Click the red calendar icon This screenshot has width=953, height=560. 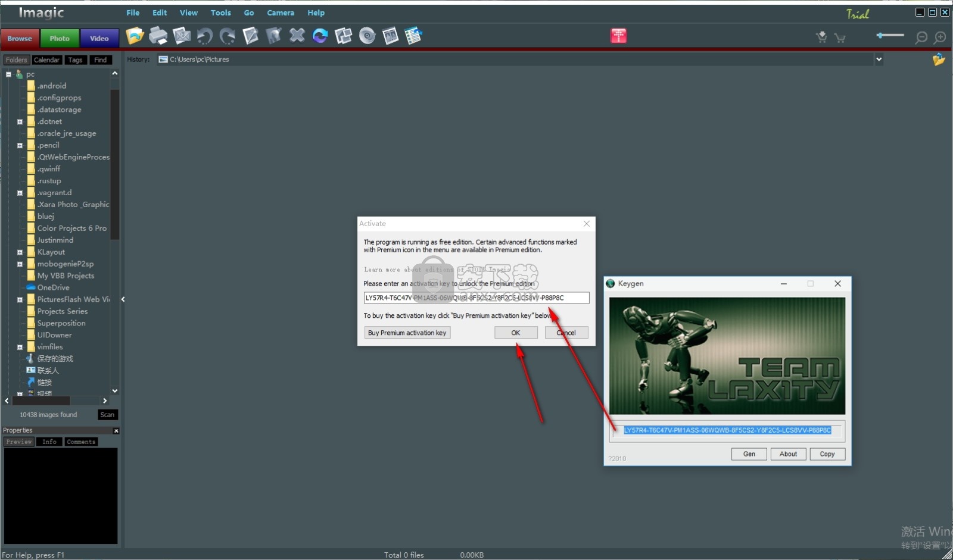(x=618, y=36)
